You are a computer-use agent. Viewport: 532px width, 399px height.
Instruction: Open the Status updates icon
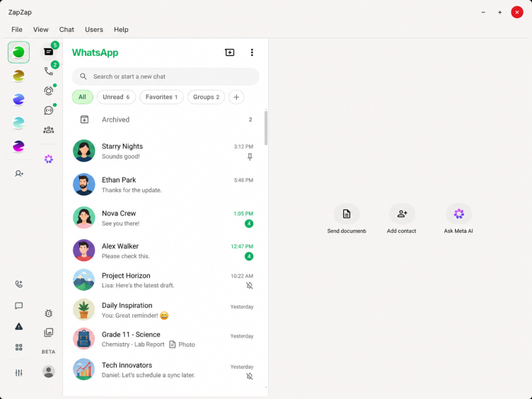49,91
